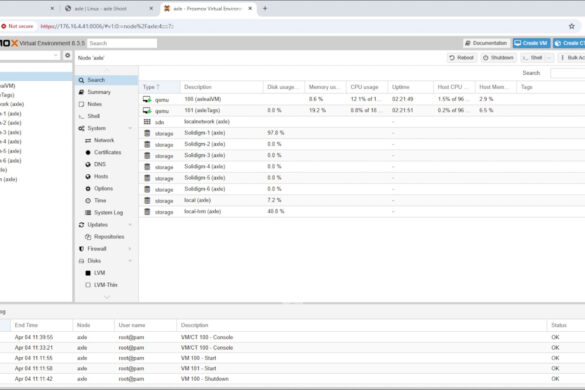Collapse the Updates section arrow

click(x=130, y=225)
